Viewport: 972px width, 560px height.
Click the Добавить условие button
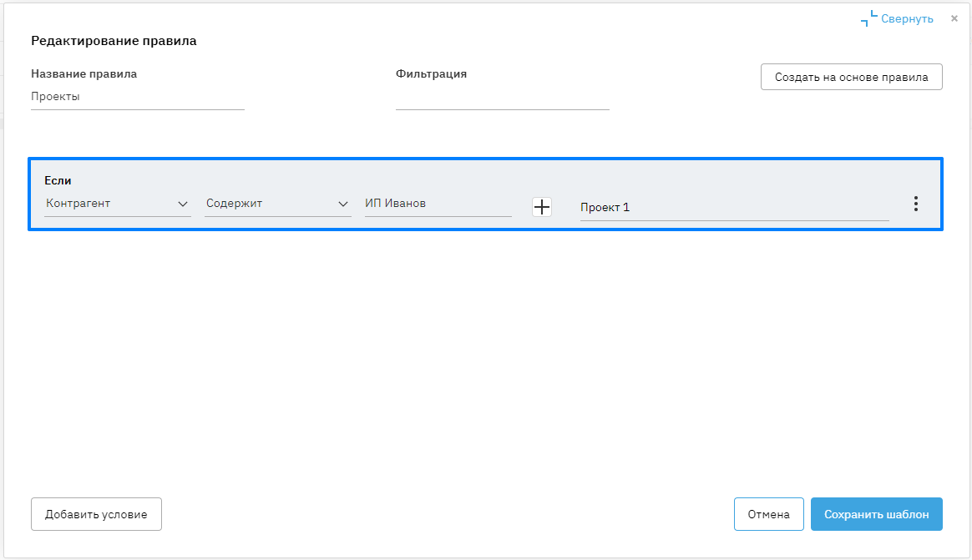pos(96,514)
